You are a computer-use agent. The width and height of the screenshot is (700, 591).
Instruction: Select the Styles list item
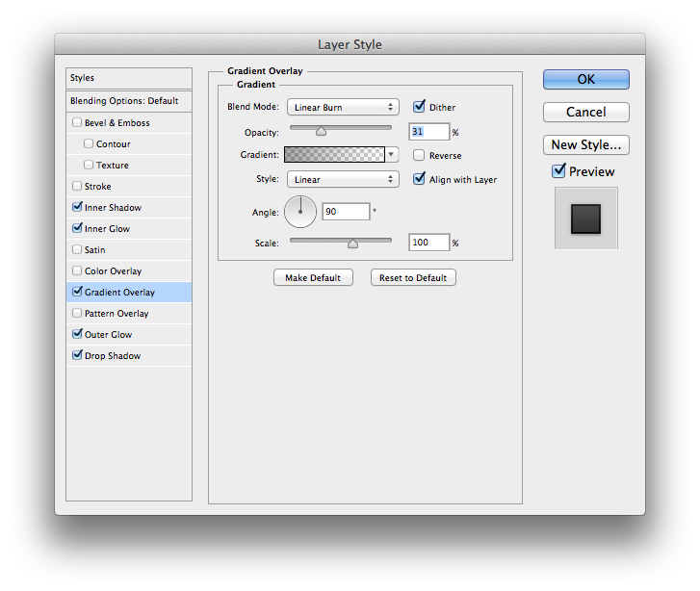click(x=129, y=78)
